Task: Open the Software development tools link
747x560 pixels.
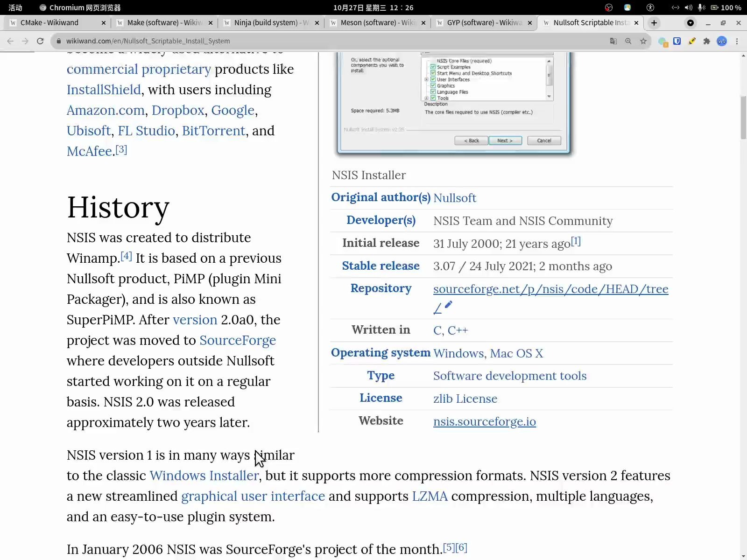Action: coord(510,376)
